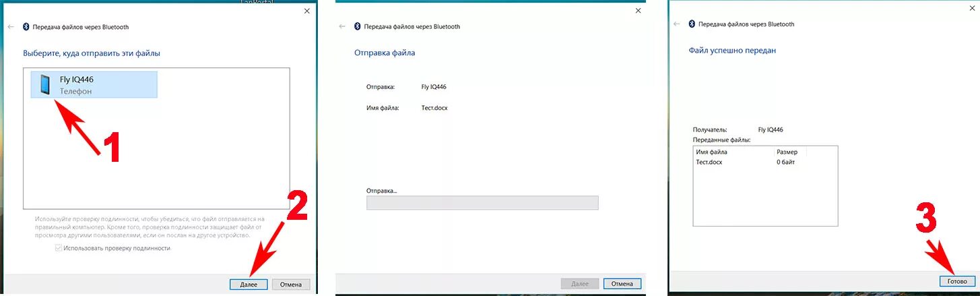Click the Bluetooth icon in the first window title
The width and height of the screenshot is (980, 296).
click(26, 27)
